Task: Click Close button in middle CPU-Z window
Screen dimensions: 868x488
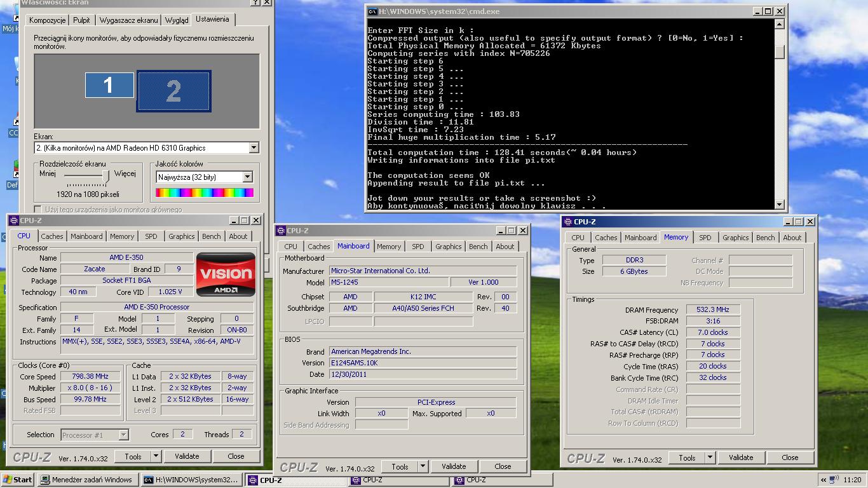Action: tap(503, 466)
